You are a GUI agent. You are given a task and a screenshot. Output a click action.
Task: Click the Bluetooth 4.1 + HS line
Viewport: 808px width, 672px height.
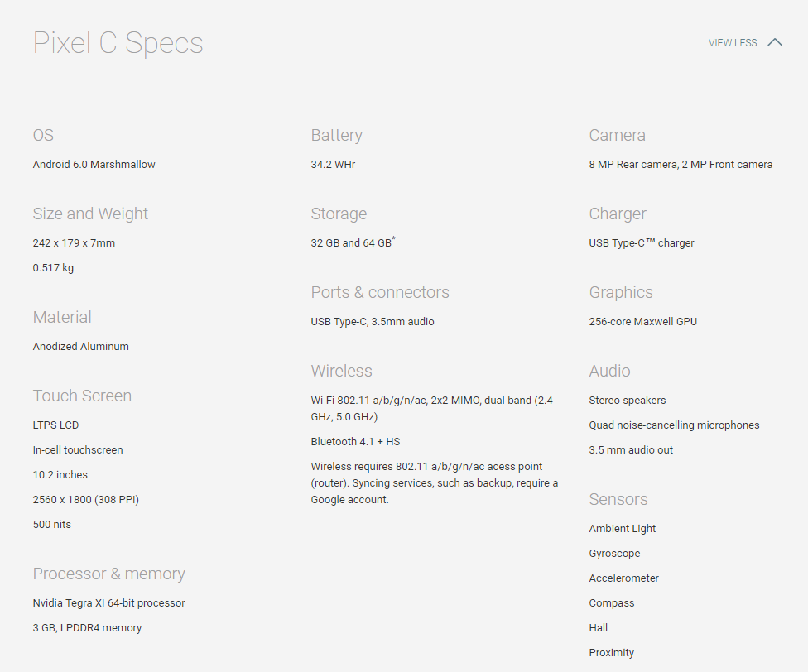pyautogui.click(x=355, y=442)
